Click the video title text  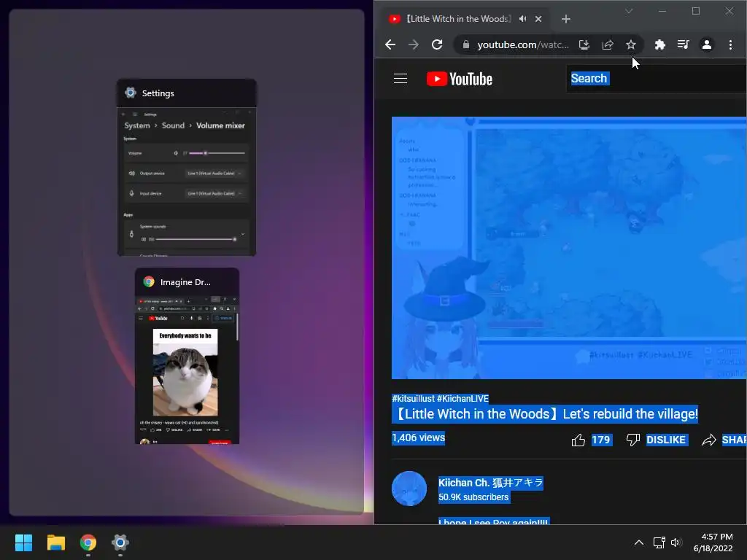click(545, 414)
